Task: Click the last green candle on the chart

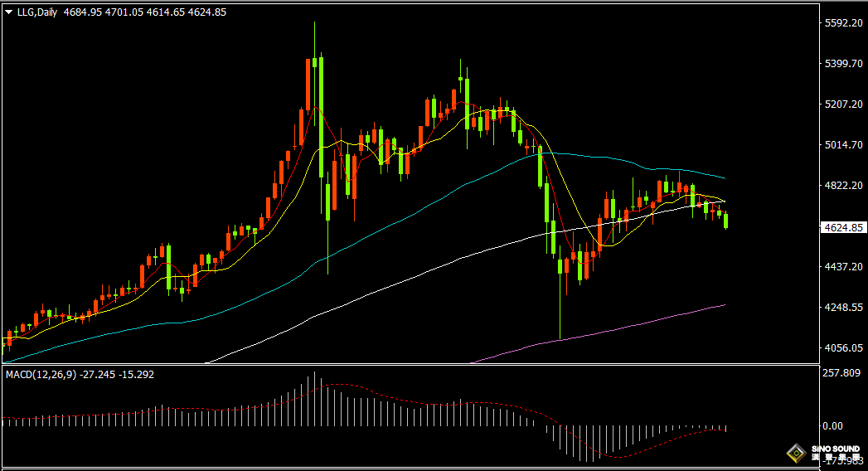Action: [726, 220]
